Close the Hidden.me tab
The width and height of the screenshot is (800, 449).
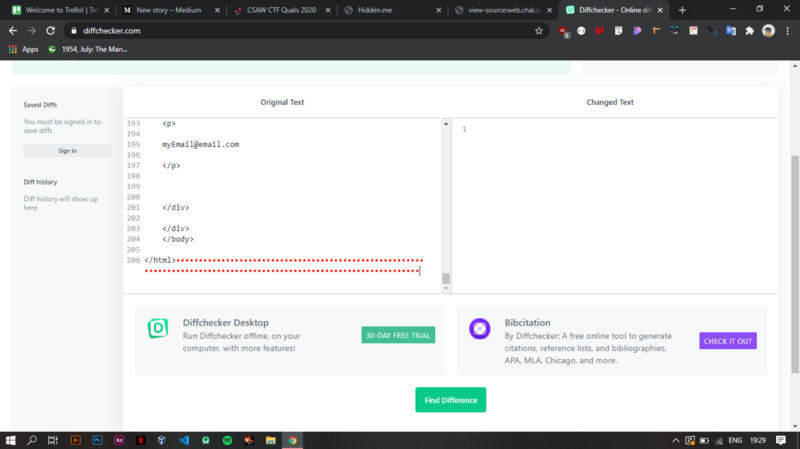pos(439,10)
